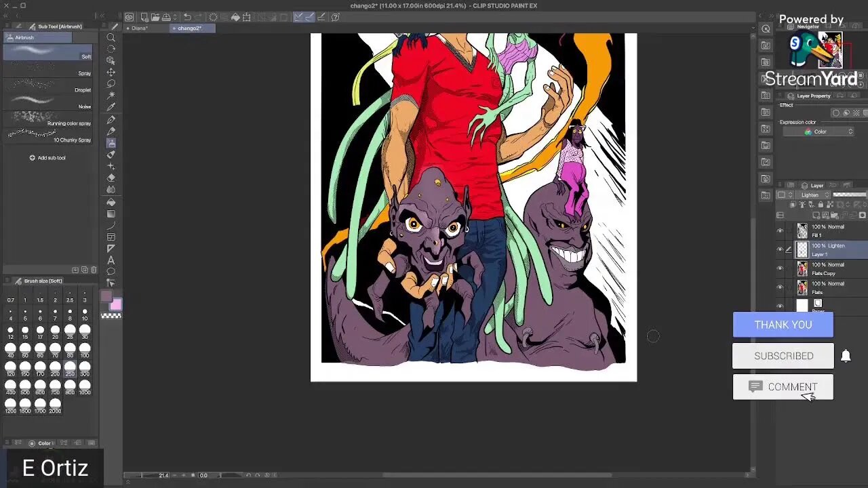Choose the Droplet airbrush sub tool
The image size is (868, 488).
pos(47,86)
